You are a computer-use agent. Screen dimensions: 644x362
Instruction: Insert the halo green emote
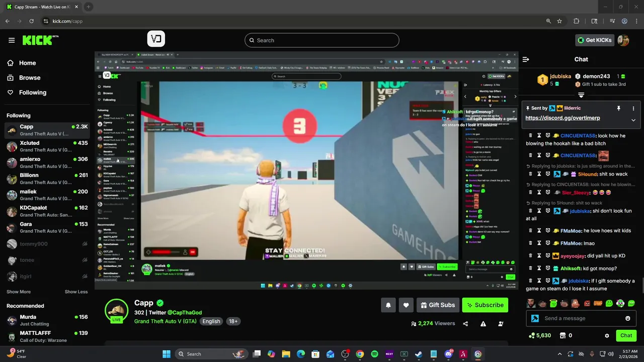tap(553, 303)
